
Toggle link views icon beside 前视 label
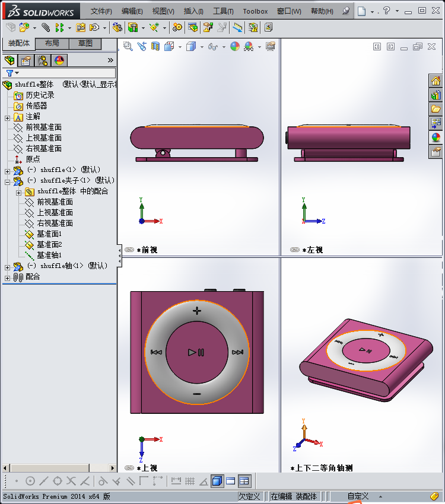click(x=129, y=250)
